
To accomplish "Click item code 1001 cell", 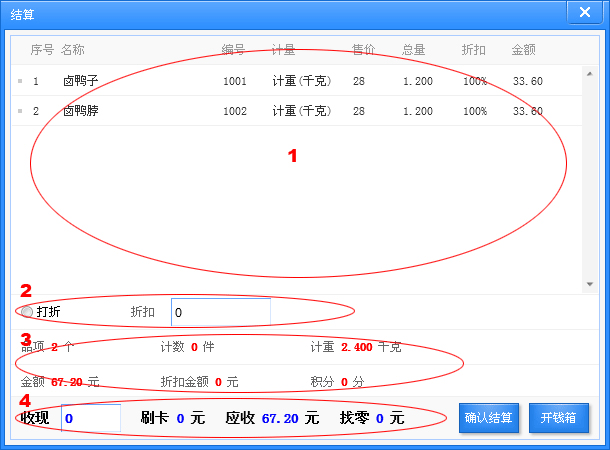I will [x=235, y=81].
